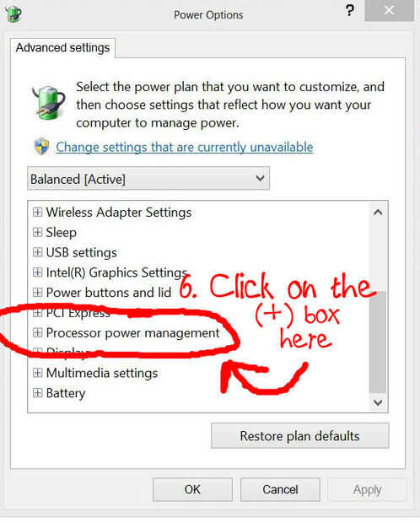The height and width of the screenshot is (523, 420).
Task: Expand the Battery plus box
Action: click(37, 393)
